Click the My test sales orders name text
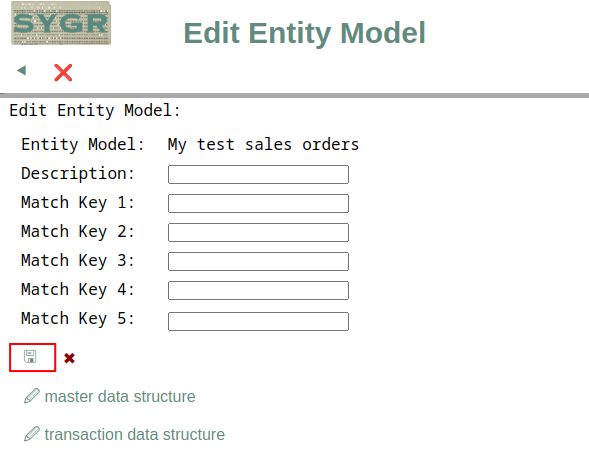The width and height of the screenshot is (589, 470). tap(263, 145)
